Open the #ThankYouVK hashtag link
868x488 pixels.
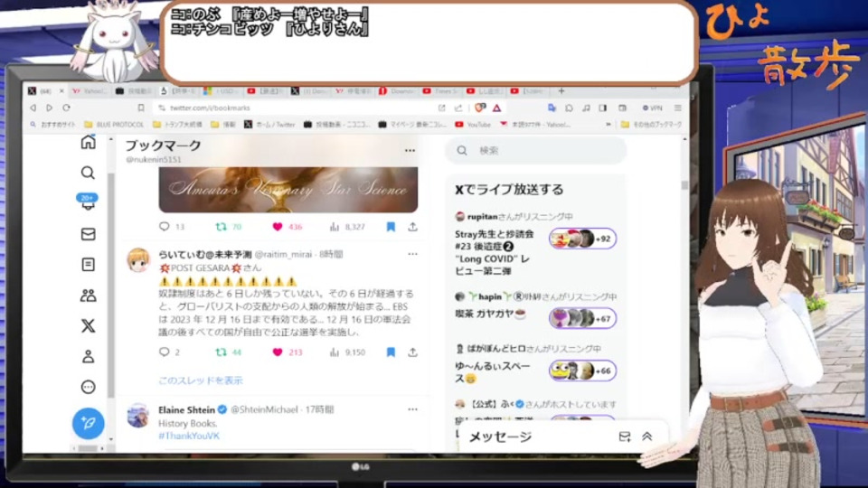pyautogui.click(x=189, y=436)
